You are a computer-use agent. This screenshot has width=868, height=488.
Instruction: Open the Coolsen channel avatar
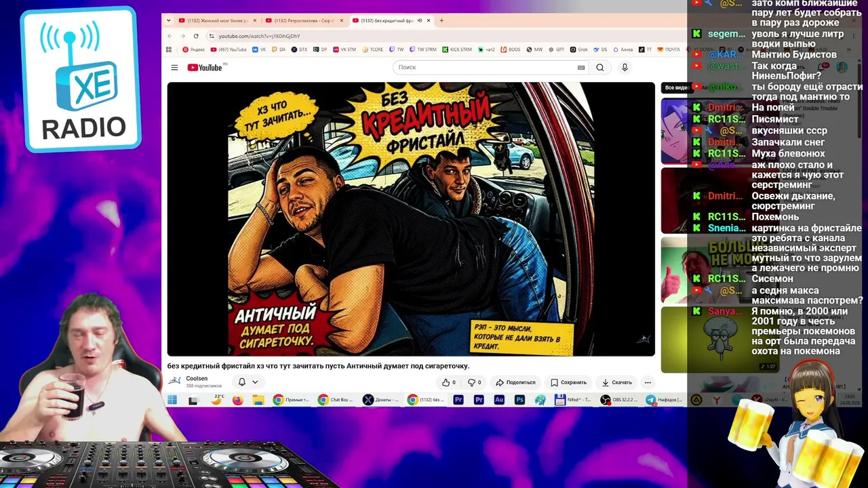[x=174, y=381]
